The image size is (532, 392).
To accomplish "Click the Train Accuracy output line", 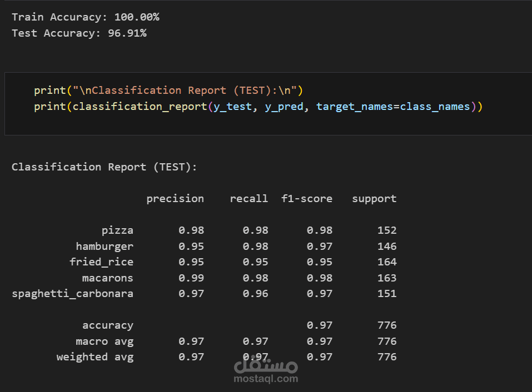I will pyautogui.click(x=86, y=17).
